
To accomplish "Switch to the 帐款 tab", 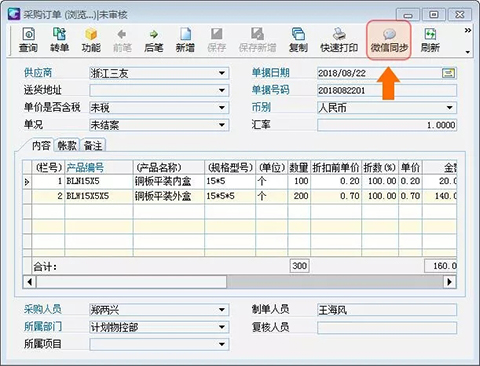I will click(x=67, y=145).
